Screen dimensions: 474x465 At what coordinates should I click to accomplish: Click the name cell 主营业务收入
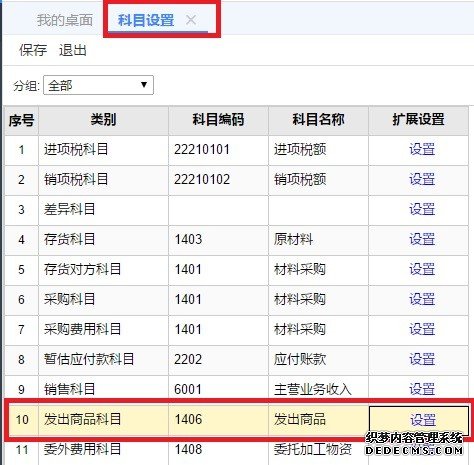318,388
